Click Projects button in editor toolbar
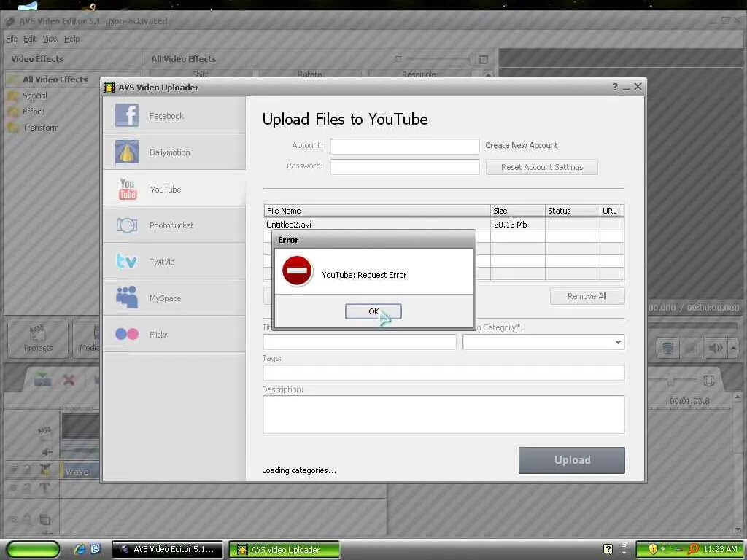This screenshot has height=560, width=747. pyautogui.click(x=38, y=338)
